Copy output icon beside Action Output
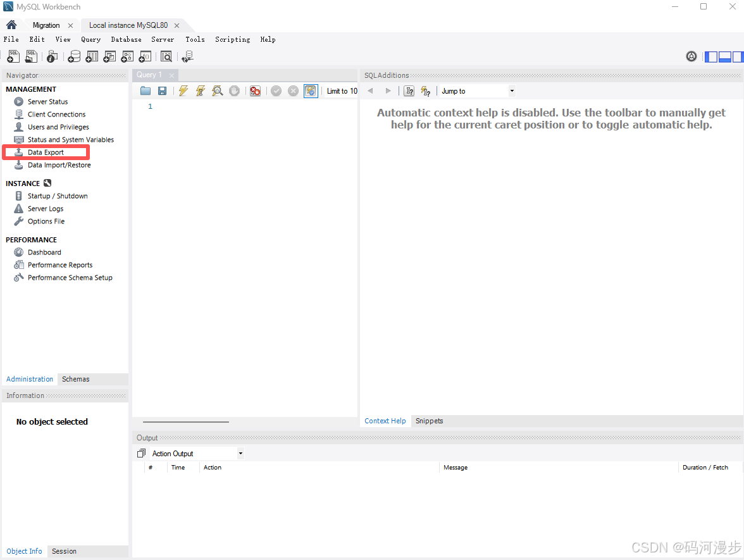 (x=141, y=453)
